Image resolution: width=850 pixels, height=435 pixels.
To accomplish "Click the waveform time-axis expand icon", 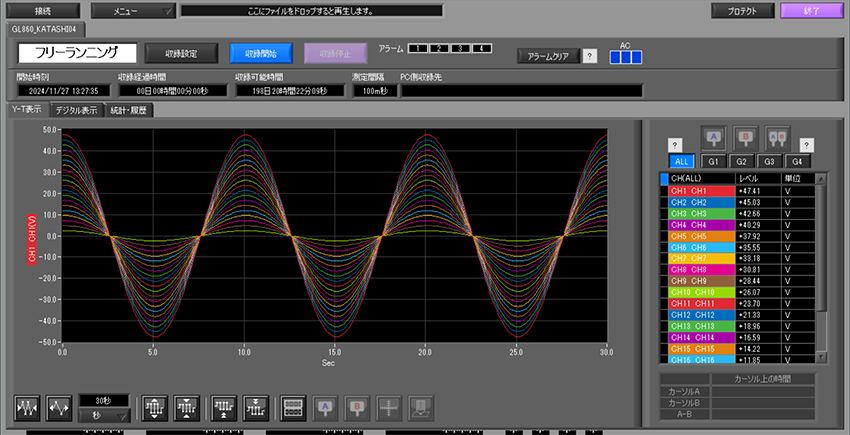I will pos(60,407).
